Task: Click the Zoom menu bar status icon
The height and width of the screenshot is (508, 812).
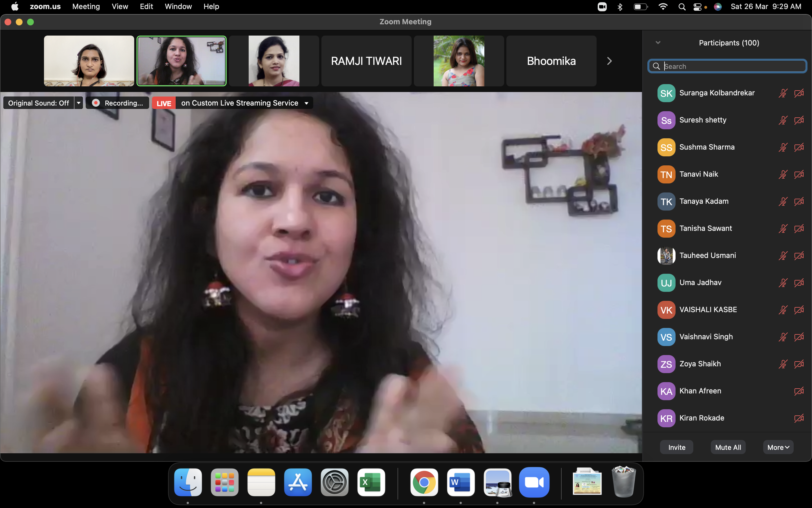Action: pyautogui.click(x=602, y=7)
